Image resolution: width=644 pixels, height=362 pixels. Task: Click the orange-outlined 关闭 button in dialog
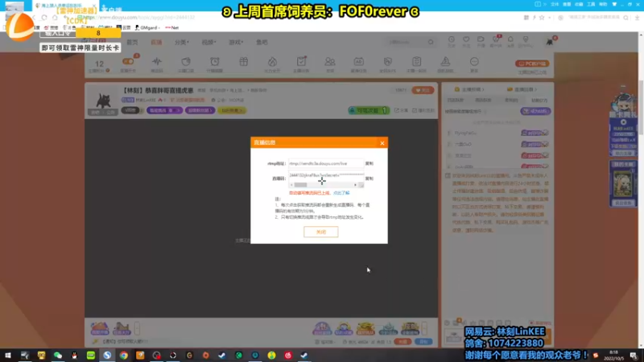pyautogui.click(x=320, y=232)
